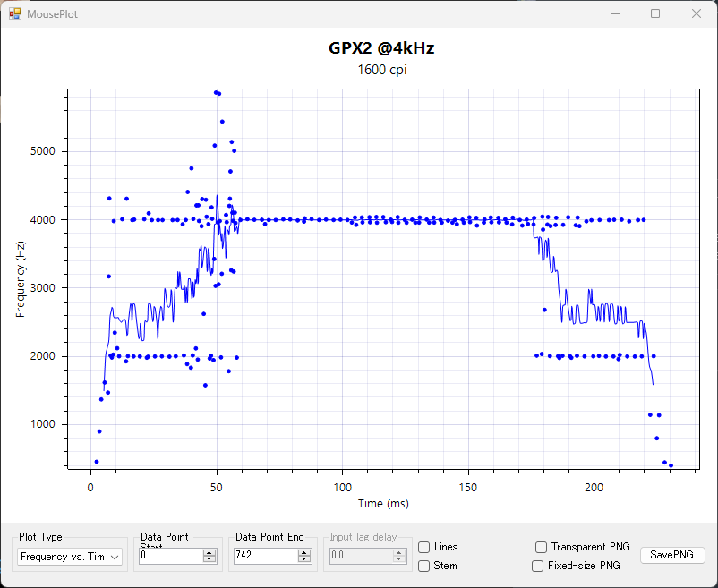
Task: Tick the Transparent PNG checkbox
Action: point(541,547)
